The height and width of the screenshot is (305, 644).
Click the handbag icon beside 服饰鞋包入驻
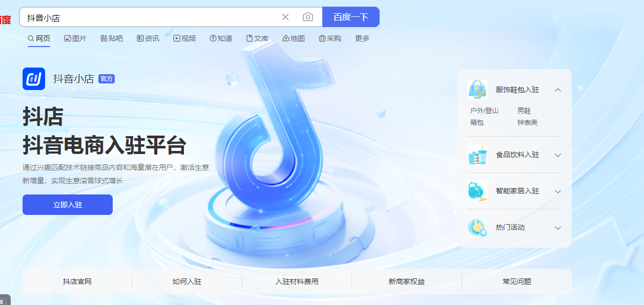pos(477,89)
